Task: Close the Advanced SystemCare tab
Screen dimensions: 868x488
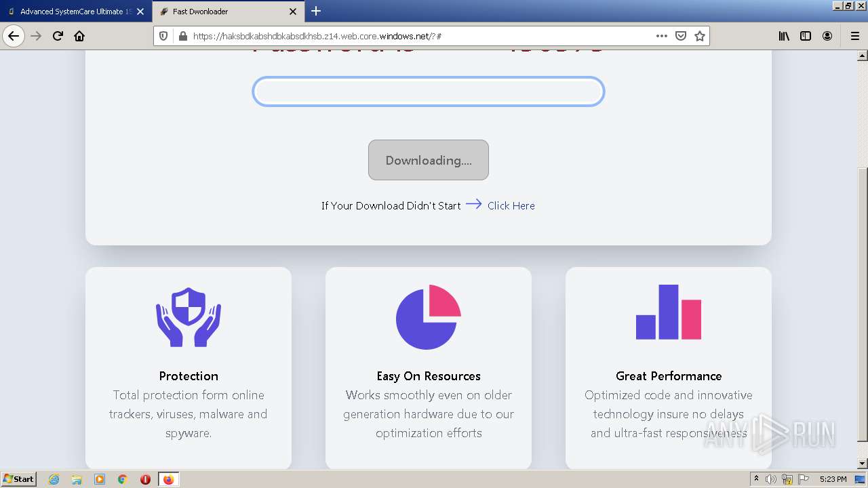Action: point(140,12)
